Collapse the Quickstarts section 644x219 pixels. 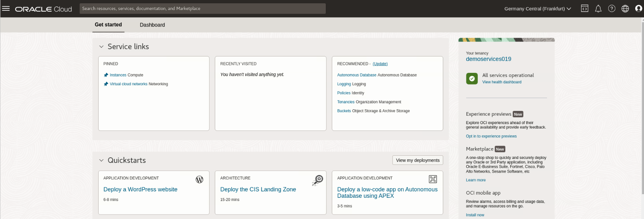pyautogui.click(x=101, y=161)
